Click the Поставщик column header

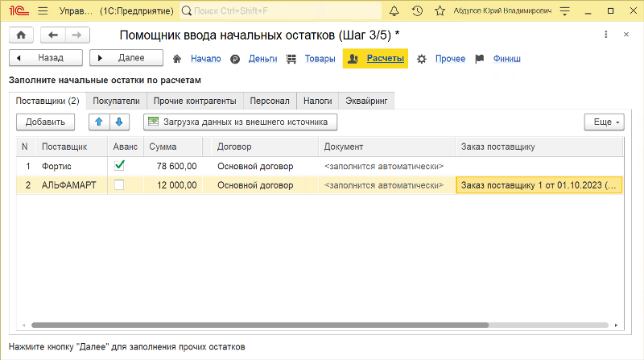point(72,147)
